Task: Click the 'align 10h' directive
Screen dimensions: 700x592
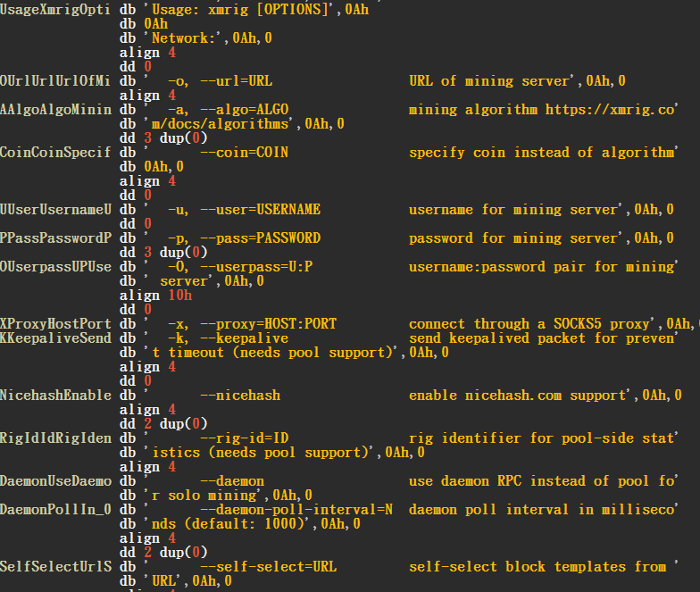Action: pos(155,296)
